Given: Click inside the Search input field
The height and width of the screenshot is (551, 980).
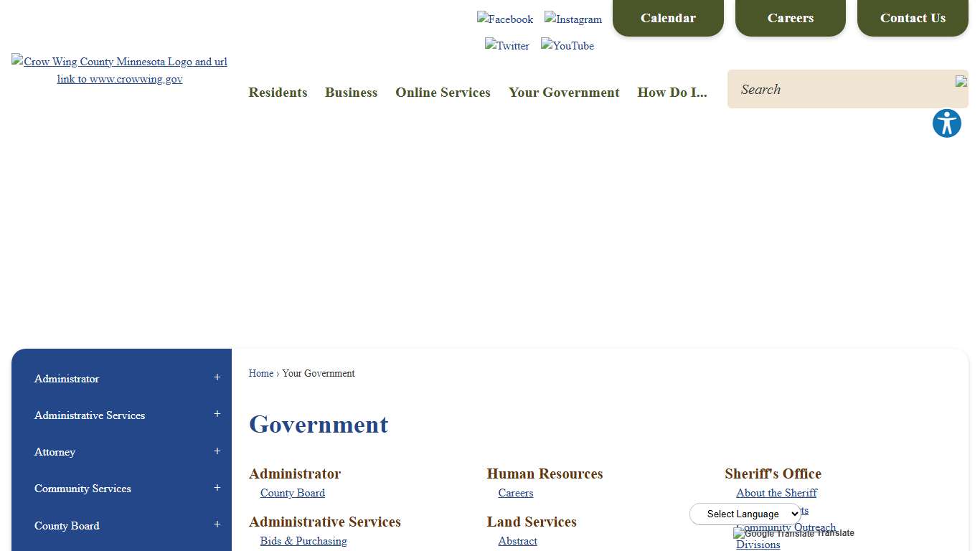Looking at the screenshot, I should pos(825,89).
